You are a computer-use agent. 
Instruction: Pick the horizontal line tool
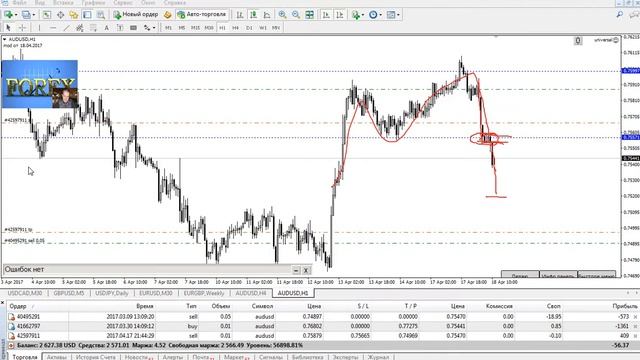[53, 28]
